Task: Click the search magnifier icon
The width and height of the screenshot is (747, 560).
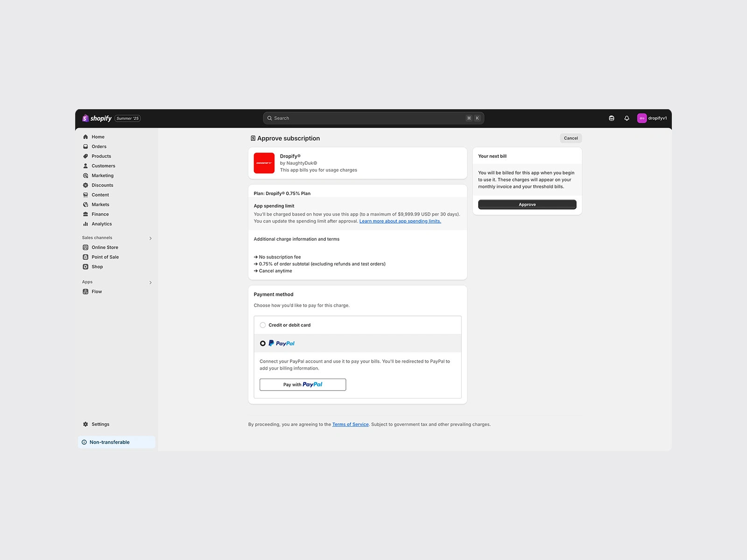Action: tap(269, 119)
